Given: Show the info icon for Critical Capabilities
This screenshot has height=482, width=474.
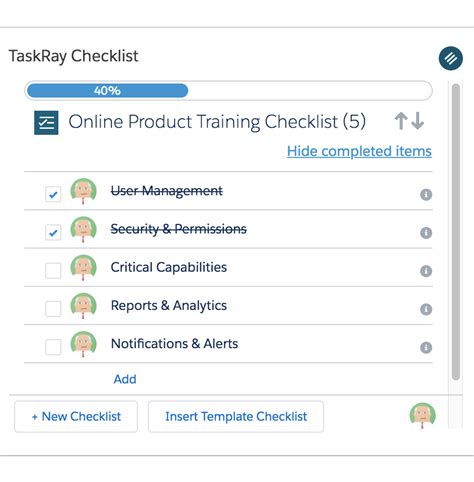Looking at the screenshot, I should [426, 271].
